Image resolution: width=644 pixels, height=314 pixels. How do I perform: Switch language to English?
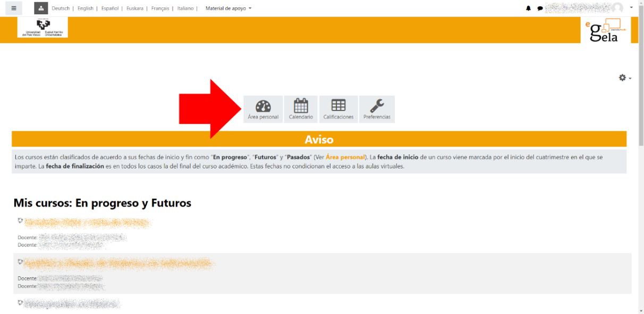coord(85,9)
